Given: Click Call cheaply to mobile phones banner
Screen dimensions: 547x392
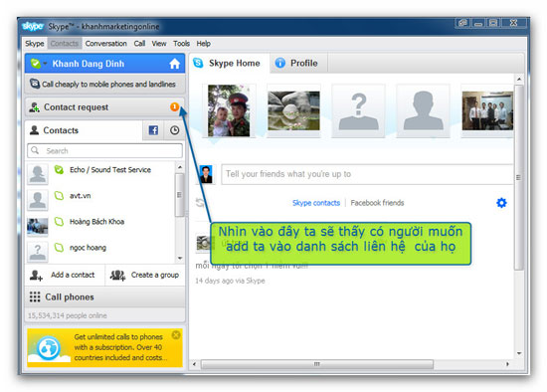Looking at the screenshot, I should [x=104, y=85].
